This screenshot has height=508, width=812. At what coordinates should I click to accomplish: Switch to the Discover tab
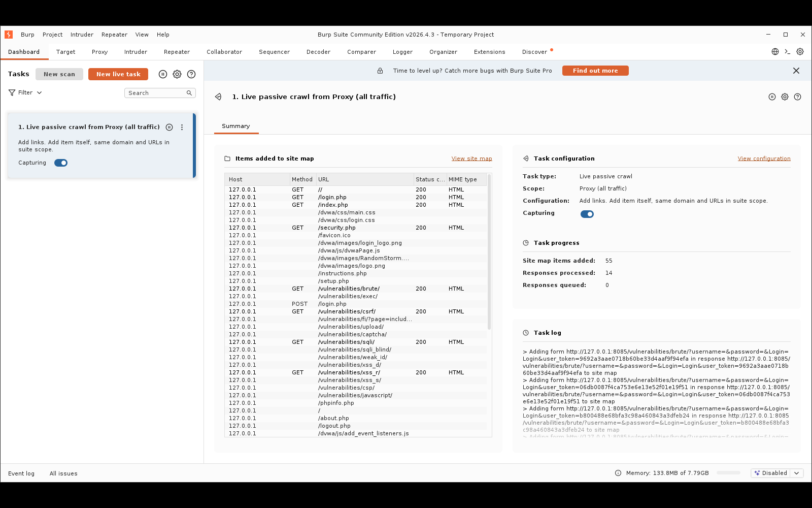(534, 52)
